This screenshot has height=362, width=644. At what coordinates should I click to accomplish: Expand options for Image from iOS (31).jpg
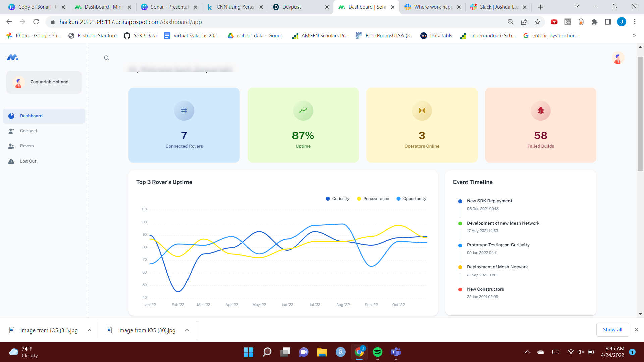[x=90, y=330]
